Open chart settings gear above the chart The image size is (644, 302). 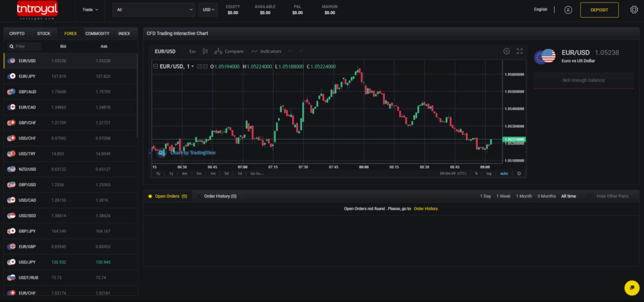point(507,51)
